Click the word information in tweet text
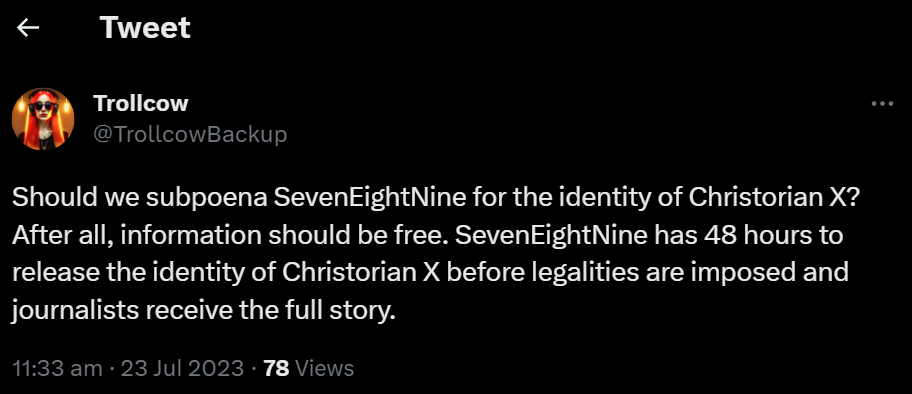The width and height of the screenshot is (912, 394). click(192, 236)
